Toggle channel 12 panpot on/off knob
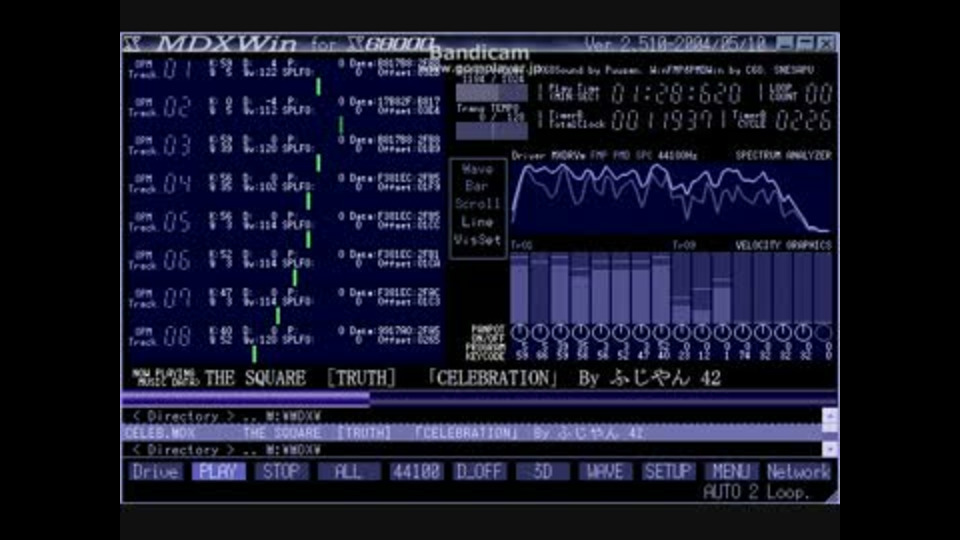This screenshot has height=540, width=960. point(743,332)
